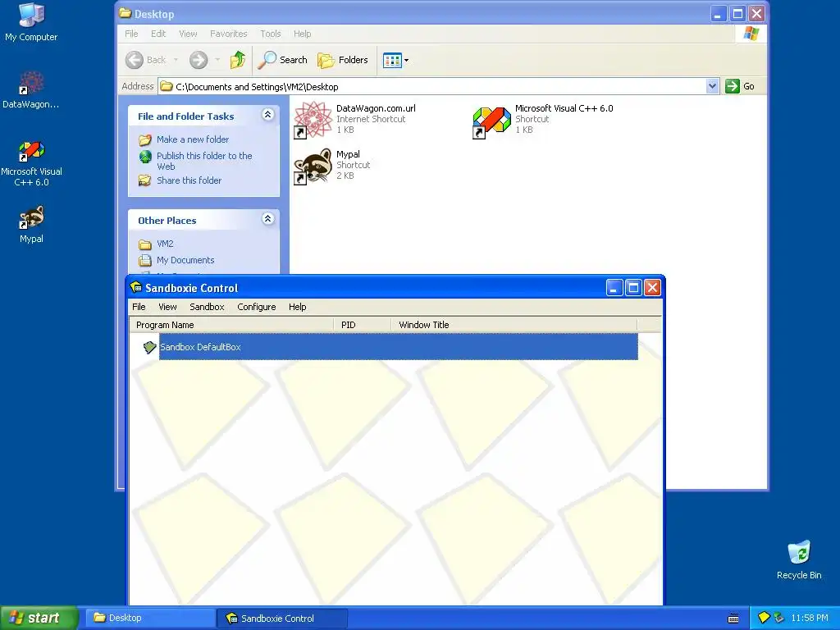The width and height of the screenshot is (840, 630).
Task: Click Window Title column header
Action: 514,325
